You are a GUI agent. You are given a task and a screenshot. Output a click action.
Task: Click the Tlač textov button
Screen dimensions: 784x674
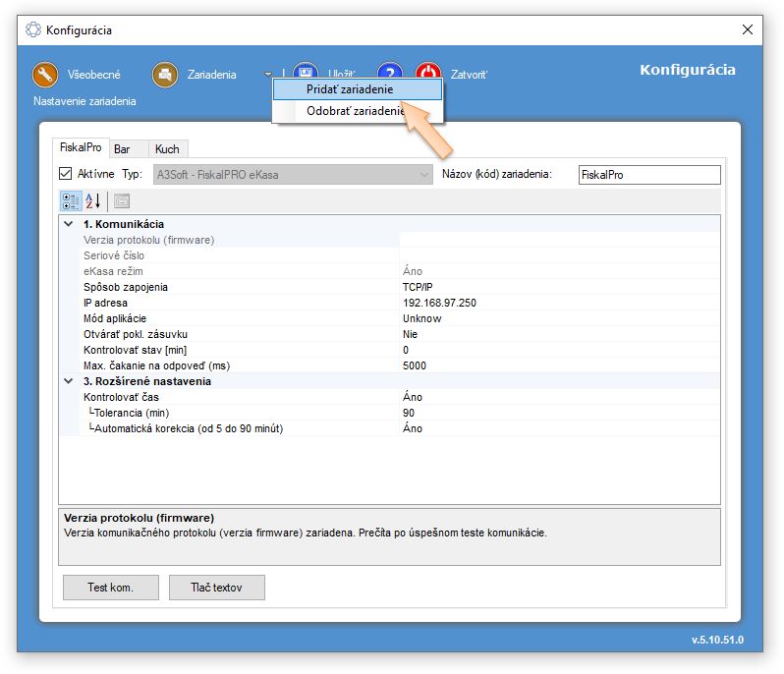pyautogui.click(x=216, y=588)
